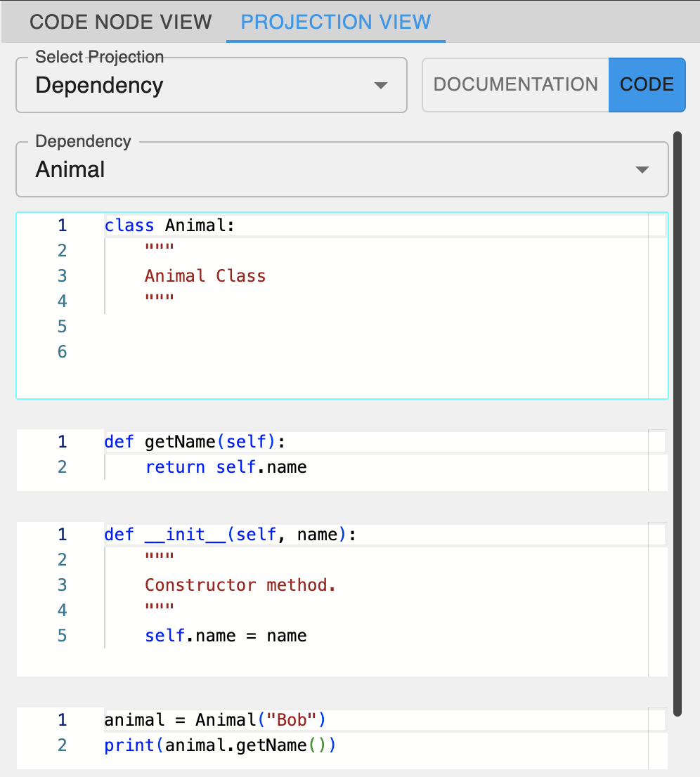Switch to the Code Node View tab
Image resolution: width=700 pixels, height=777 pixels.
[x=120, y=22]
